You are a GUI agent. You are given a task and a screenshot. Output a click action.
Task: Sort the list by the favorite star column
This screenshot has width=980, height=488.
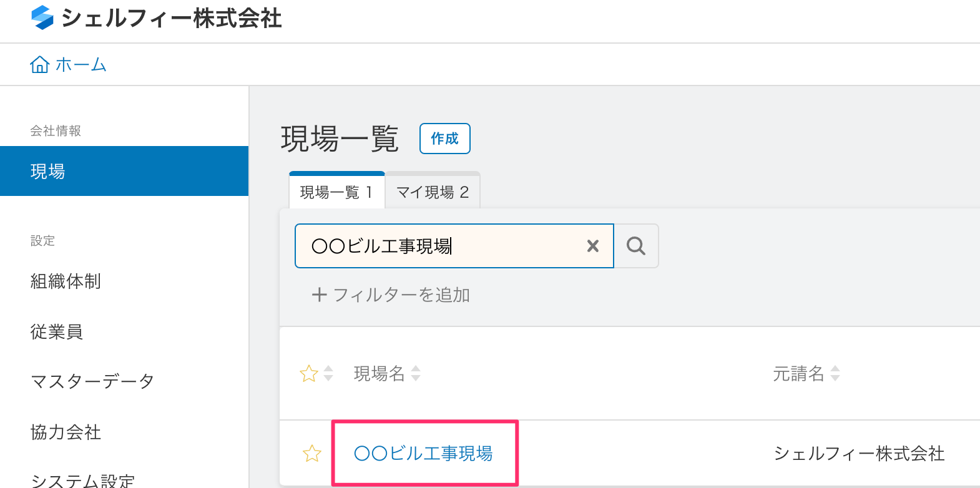(x=328, y=374)
